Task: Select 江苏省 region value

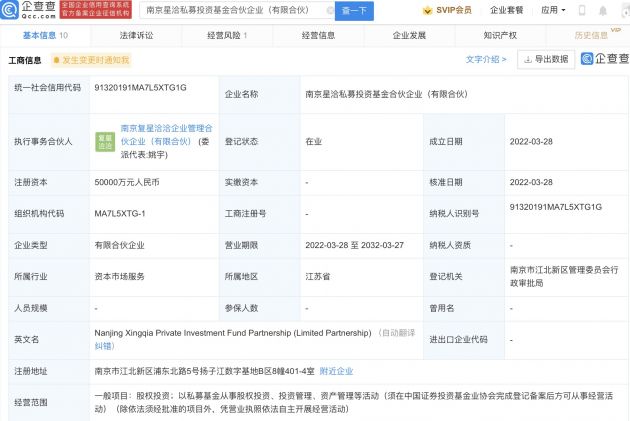Action: (317, 276)
